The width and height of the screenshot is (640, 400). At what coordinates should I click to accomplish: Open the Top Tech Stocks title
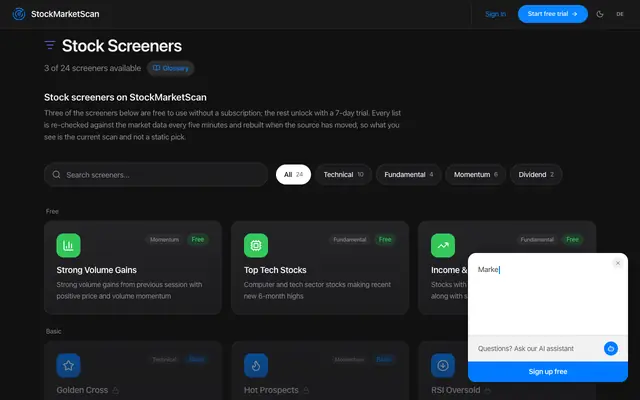[275, 270]
